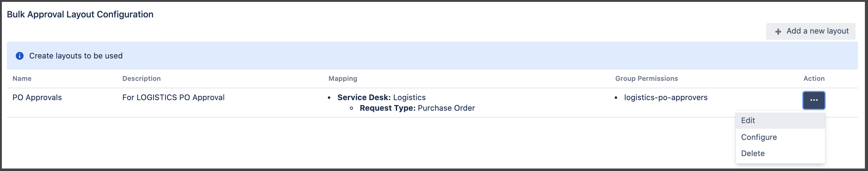Click the 'For LOGISTICS PO Approval' description
The width and height of the screenshot is (868, 171).
(173, 98)
